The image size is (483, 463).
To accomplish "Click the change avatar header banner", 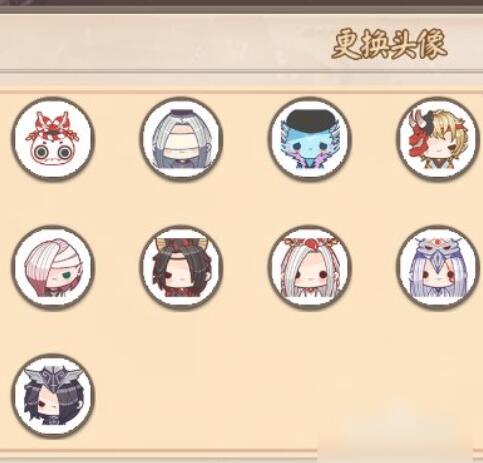I will click(x=241, y=43).
